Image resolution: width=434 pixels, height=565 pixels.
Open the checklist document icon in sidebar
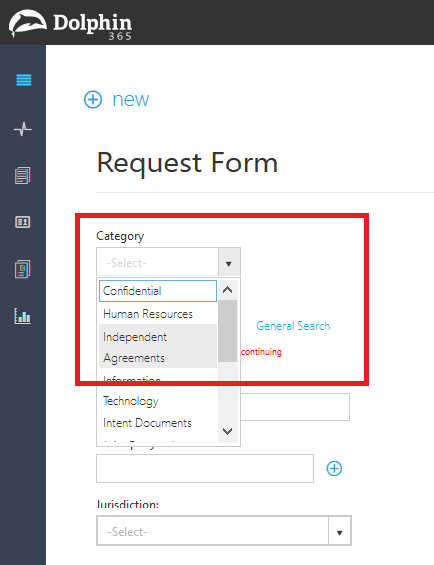click(23, 269)
